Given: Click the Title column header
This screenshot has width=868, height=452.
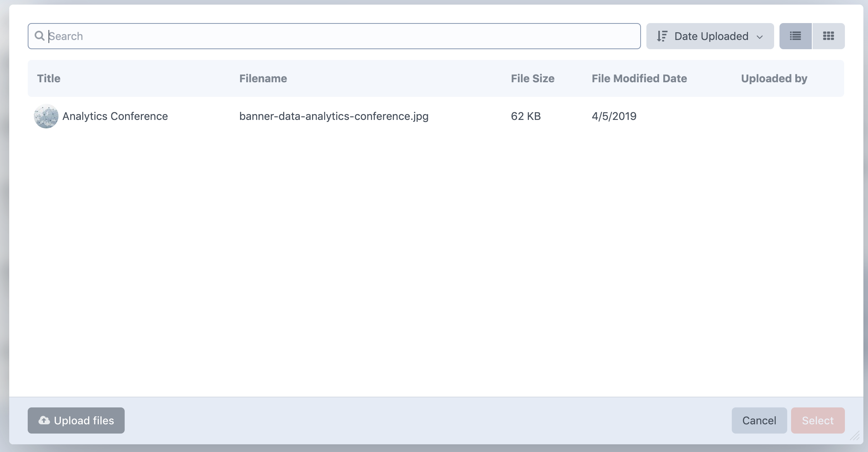Looking at the screenshot, I should coord(49,78).
